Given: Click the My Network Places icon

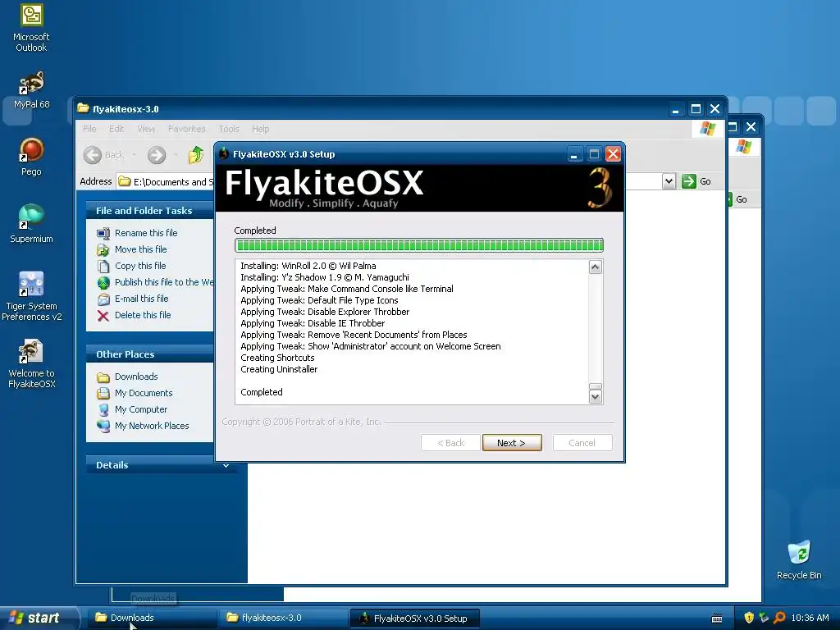Looking at the screenshot, I should (x=103, y=427).
